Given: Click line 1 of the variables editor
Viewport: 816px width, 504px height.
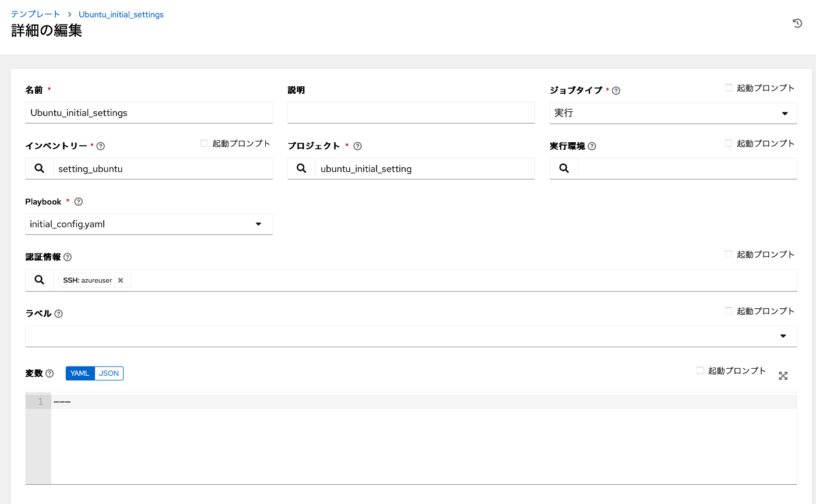Looking at the screenshot, I should (424, 401).
